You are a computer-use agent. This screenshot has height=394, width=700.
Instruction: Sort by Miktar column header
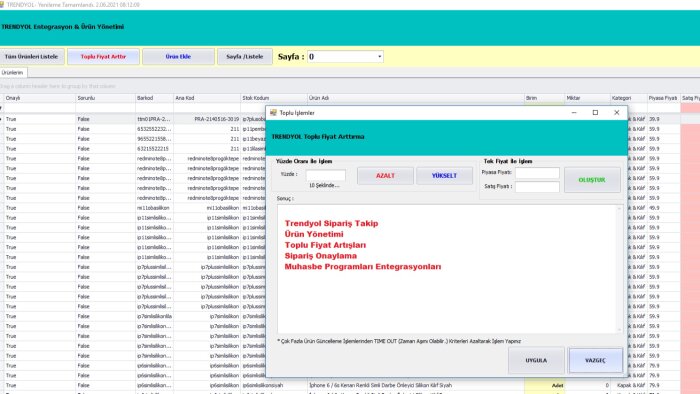[x=587, y=98]
